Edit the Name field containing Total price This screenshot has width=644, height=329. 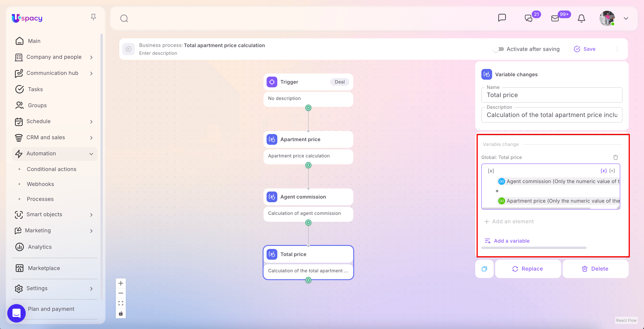pyautogui.click(x=552, y=95)
